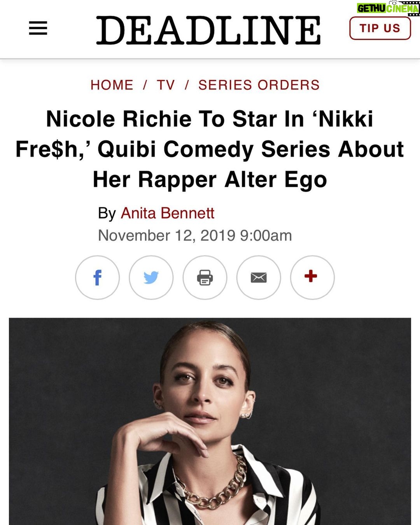
Task: Select the blue Facebook share circle
Action: point(98,278)
